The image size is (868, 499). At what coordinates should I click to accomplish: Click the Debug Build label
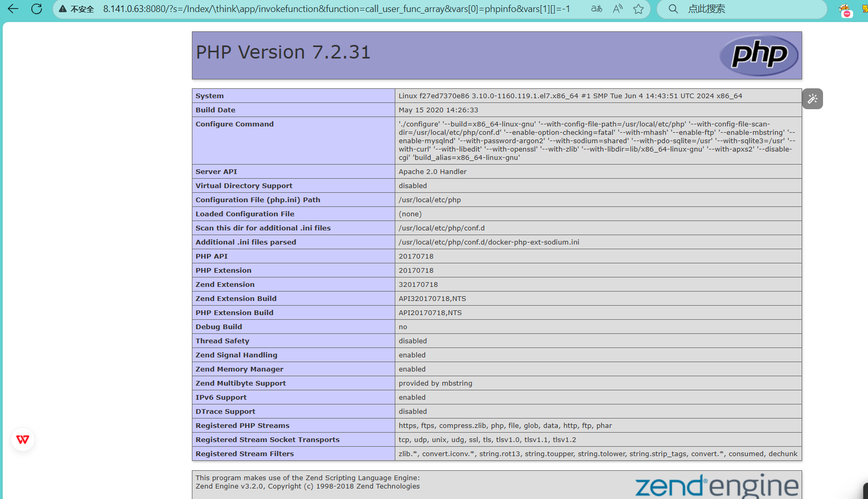(x=219, y=327)
